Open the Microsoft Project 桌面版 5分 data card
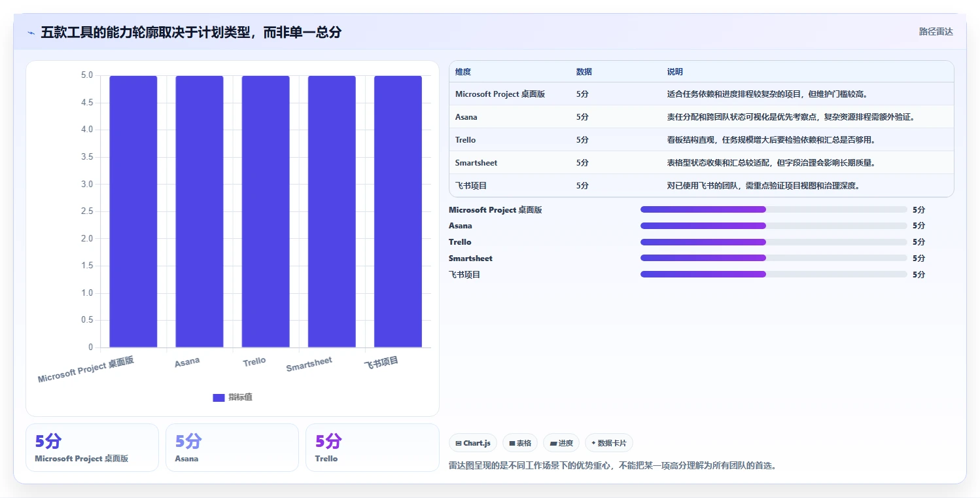 click(92, 448)
